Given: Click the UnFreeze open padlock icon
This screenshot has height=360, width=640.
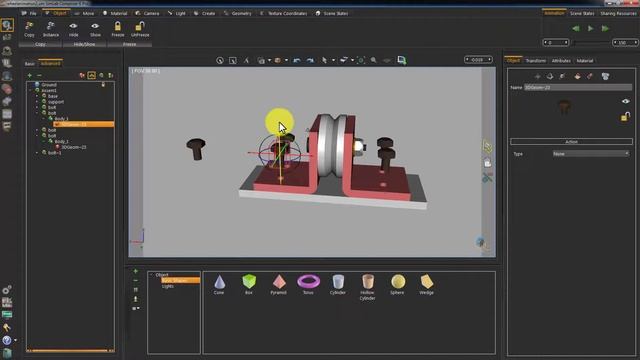Looking at the screenshot, I should coord(140,27).
